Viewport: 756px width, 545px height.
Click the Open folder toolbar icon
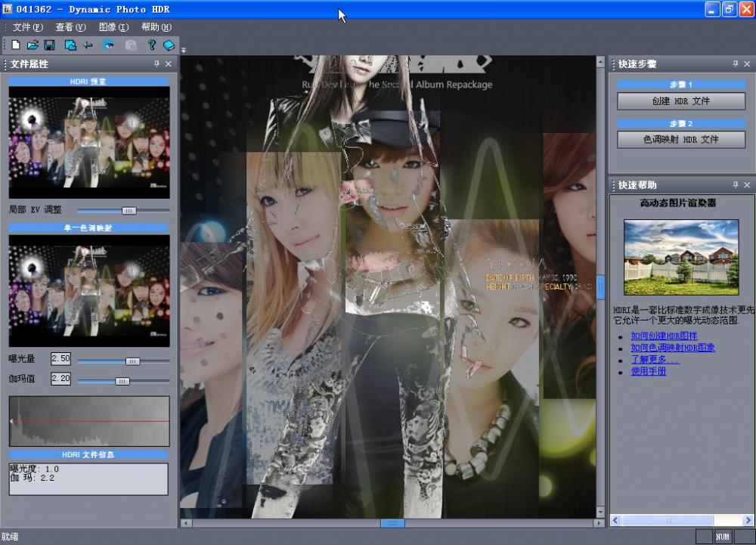tap(33, 45)
